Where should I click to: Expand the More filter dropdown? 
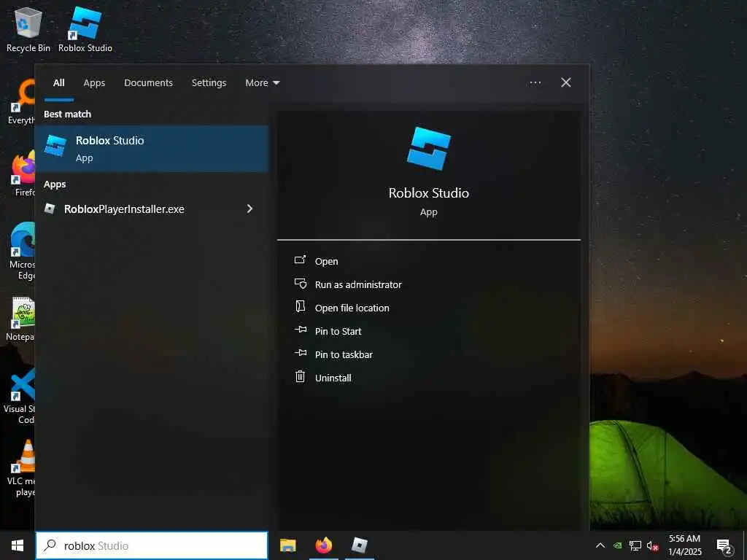tap(263, 83)
